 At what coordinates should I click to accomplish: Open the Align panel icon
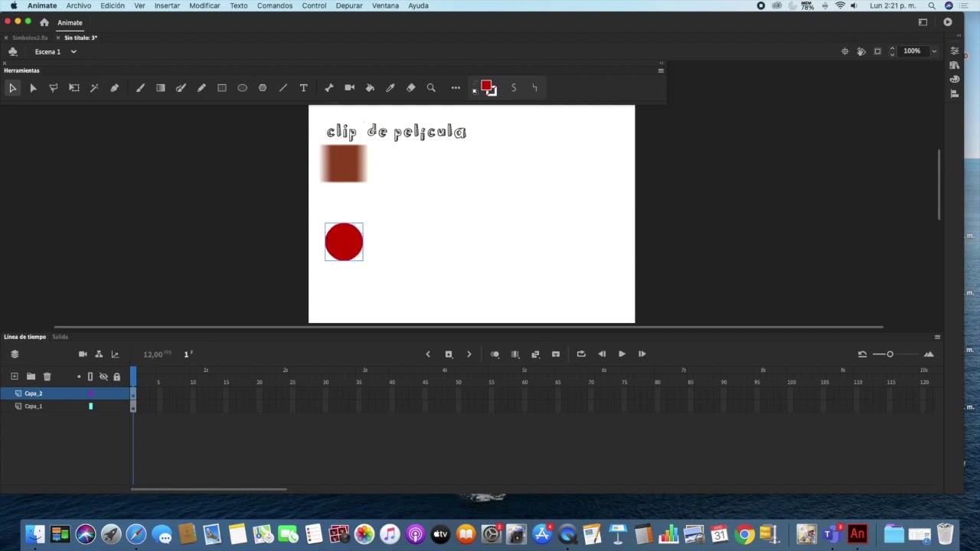tap(955, 94)
